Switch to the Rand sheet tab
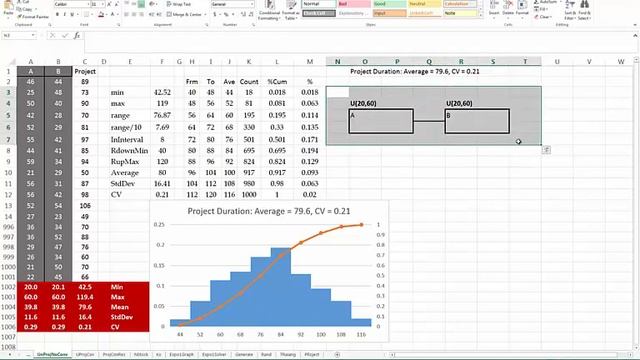This screenshot has height=360, width=640. [266, 355]
